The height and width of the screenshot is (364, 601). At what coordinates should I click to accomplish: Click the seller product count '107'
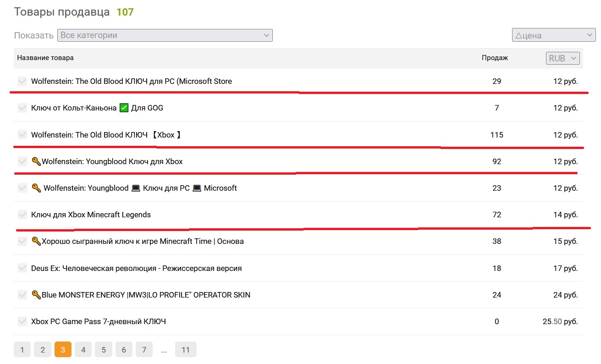tap(125, 12)
